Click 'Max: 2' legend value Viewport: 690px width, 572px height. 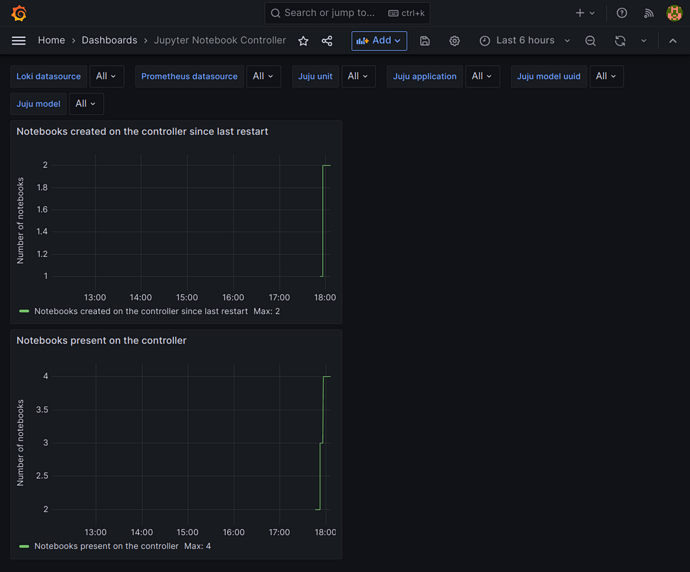[267, 311]
